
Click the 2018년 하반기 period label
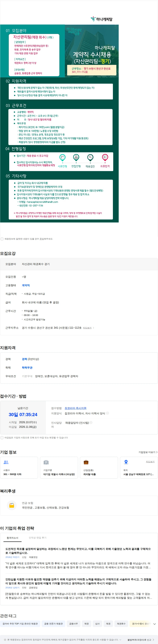(13, 557)
